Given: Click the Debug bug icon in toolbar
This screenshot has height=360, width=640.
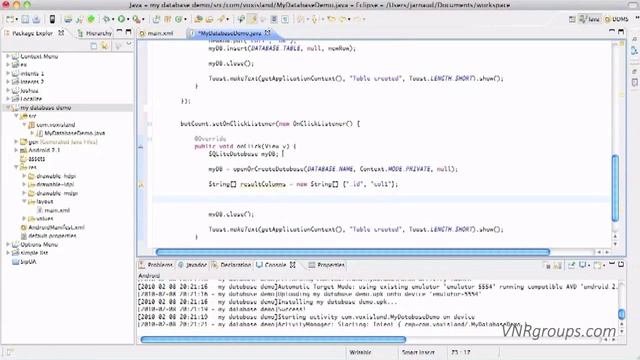Looking at the screenshot, I should (106, 19).
